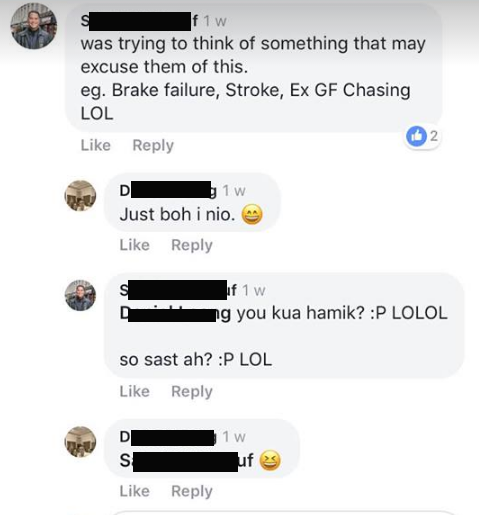The image size is (479, 515).
Task: Like the "Just boh i nio" comment
Action: point(135,245)
